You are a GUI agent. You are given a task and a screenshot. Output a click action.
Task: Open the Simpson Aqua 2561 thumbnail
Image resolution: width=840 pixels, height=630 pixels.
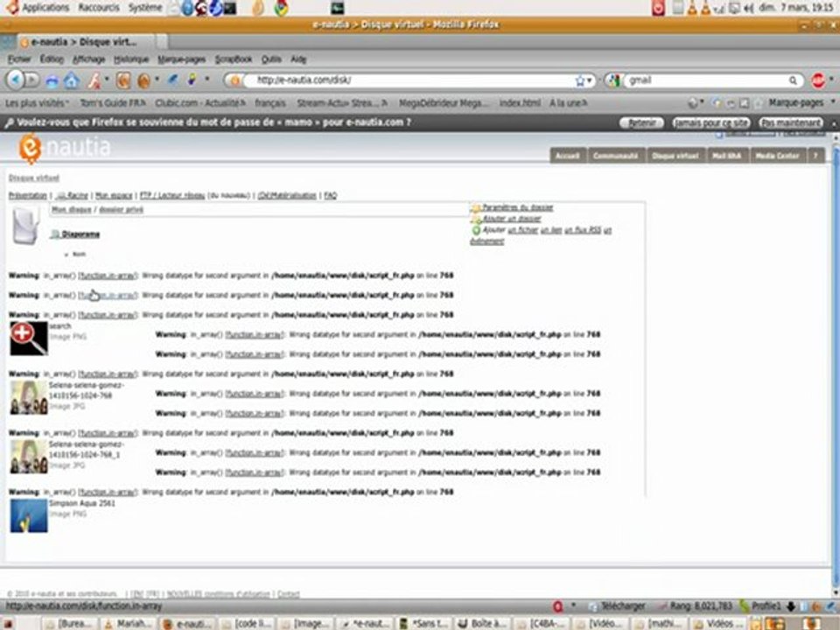pos(29,516)
